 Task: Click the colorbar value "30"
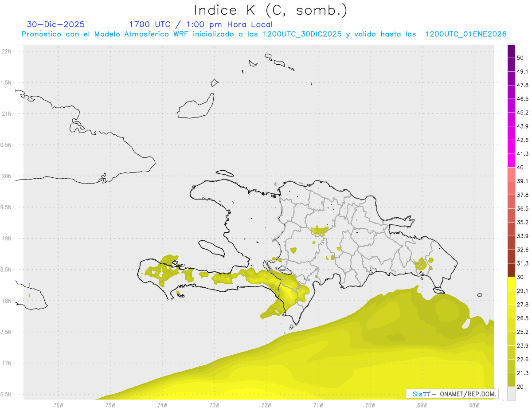click(x=520, y=277)
